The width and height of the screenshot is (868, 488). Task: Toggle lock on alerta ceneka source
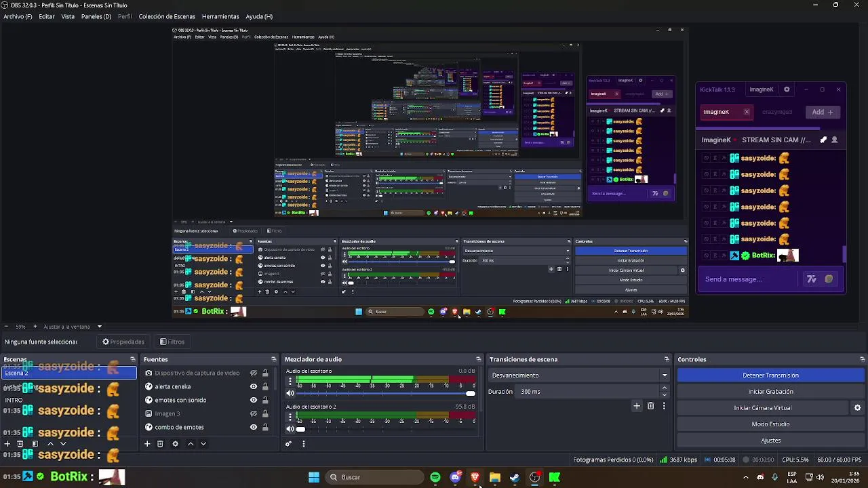tap(265, 386)
